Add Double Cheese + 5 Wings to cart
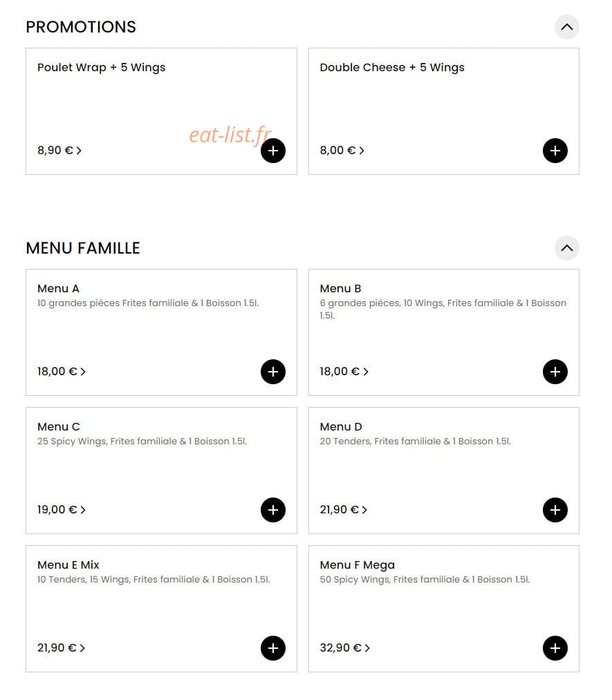This screenshot has height=700, width=612. [555, 151]
